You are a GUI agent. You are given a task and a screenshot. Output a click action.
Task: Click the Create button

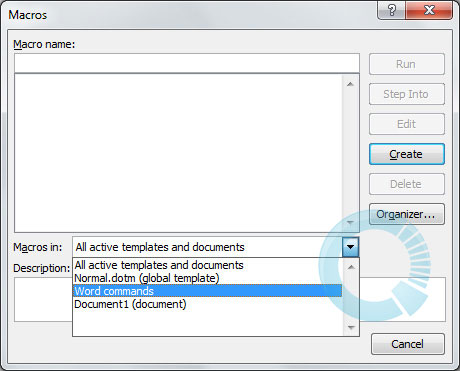407,154
